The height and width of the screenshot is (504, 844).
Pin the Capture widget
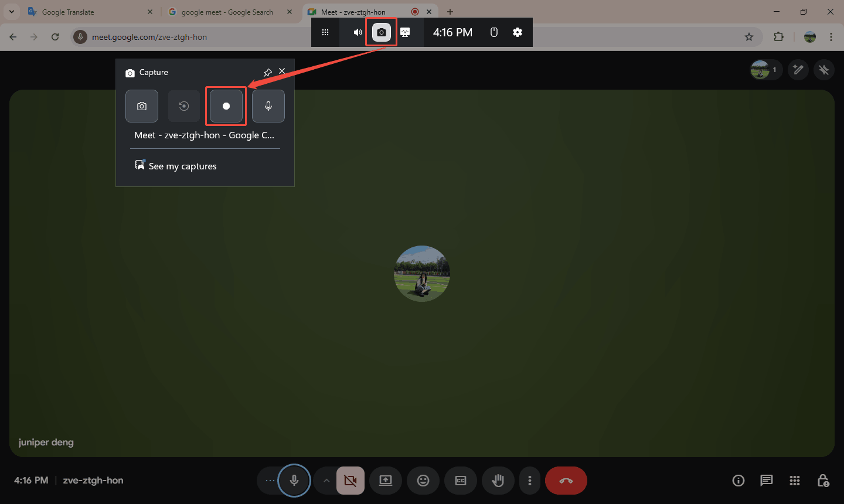pos(267,72)
